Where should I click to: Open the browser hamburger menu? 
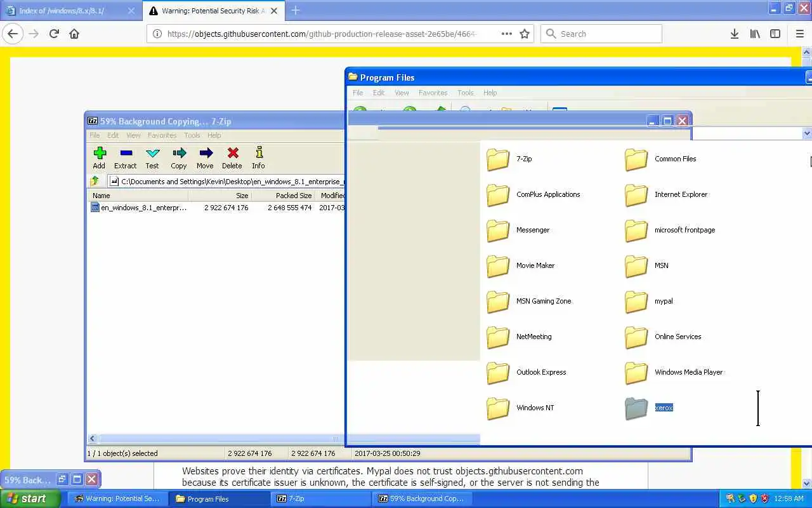[799, 34]
